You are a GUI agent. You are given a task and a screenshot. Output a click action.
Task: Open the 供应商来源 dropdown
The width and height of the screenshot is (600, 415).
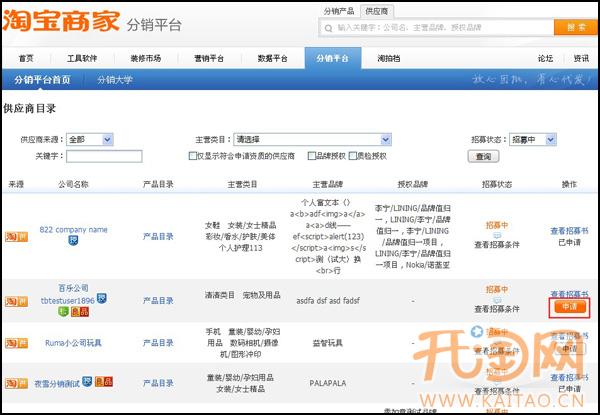pos(90,140)
